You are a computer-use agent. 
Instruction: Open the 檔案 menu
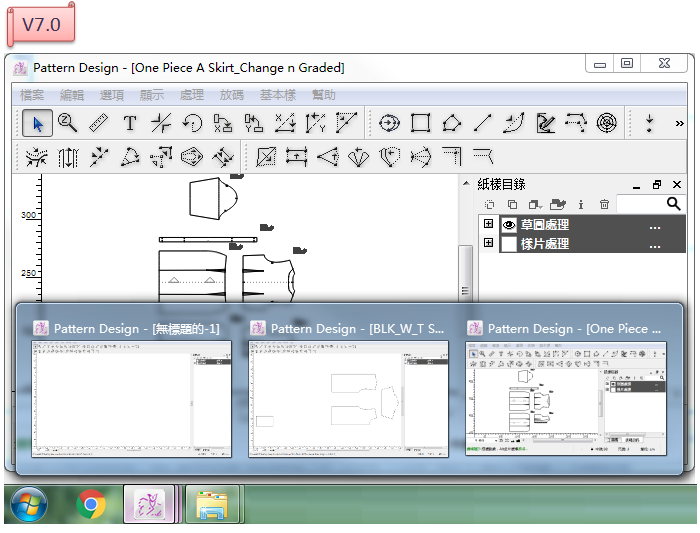[32, 95]
